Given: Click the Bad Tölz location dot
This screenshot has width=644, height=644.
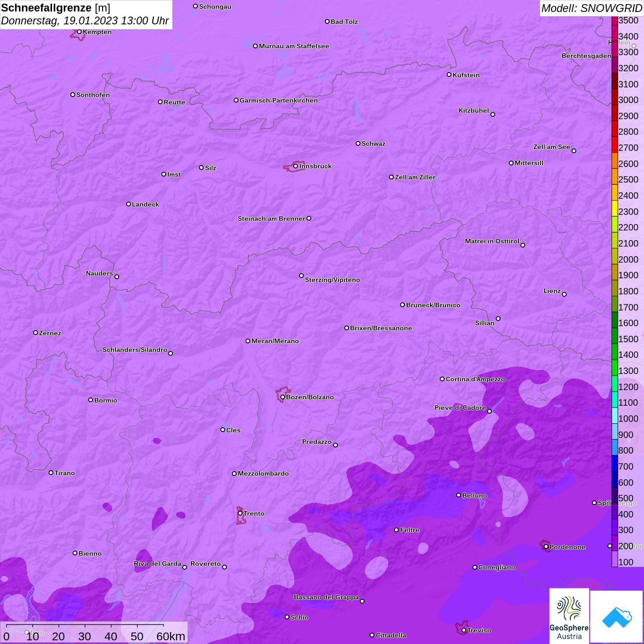Looking at the screenshot, I should click(327, 22).
